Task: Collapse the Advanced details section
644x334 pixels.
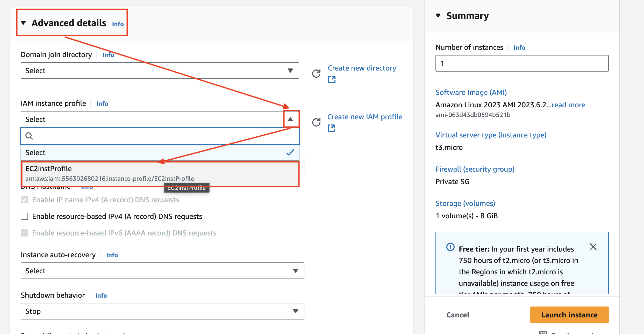Action: tap(23, 23)
